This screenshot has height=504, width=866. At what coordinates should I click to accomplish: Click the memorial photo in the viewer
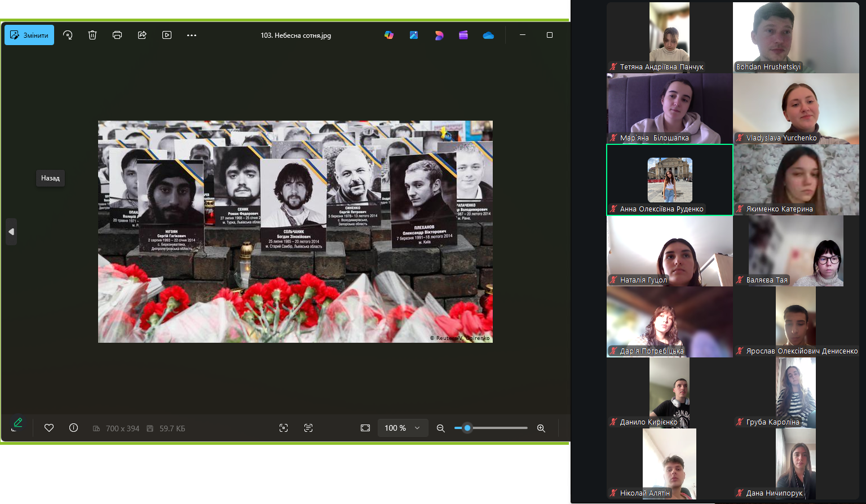[x=295, y=232]
